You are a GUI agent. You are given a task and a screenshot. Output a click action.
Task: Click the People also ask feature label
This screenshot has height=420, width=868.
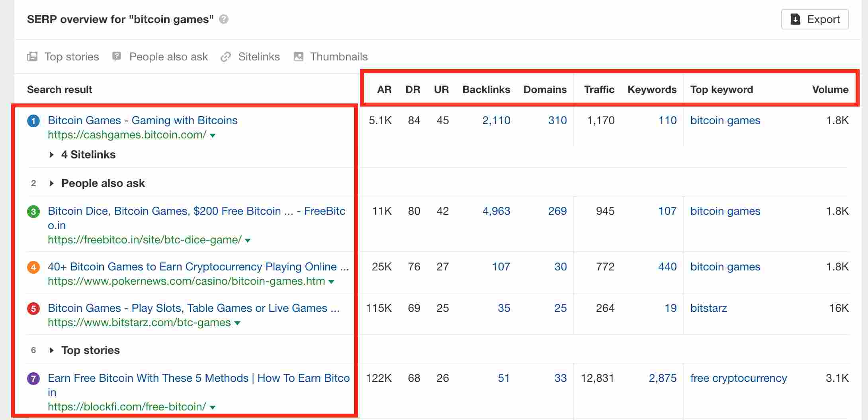(x=168, y=56)
